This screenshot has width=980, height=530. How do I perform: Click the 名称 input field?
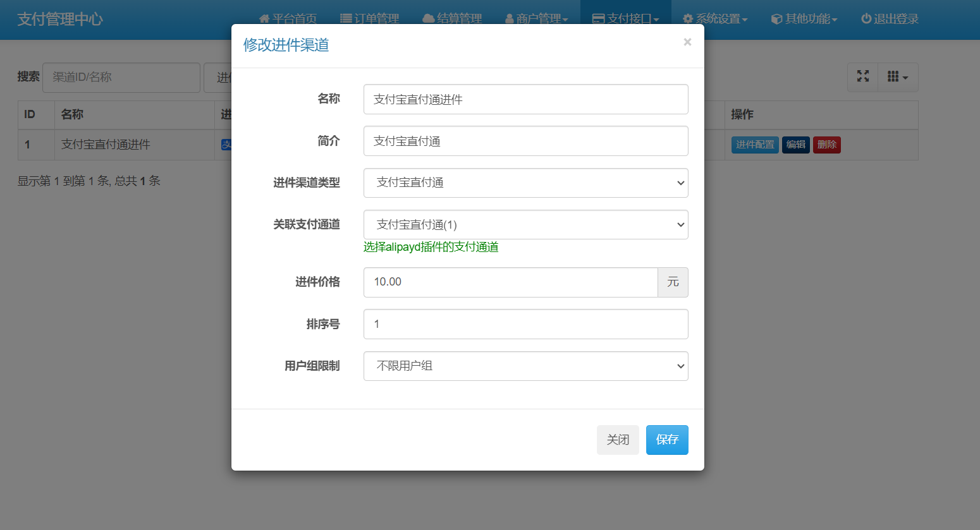tap(525, 99)
